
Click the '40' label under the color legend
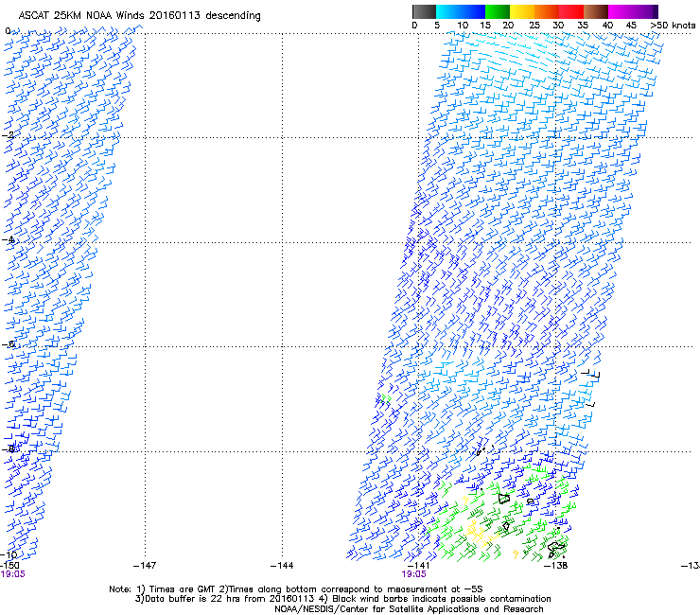(607, 26)
